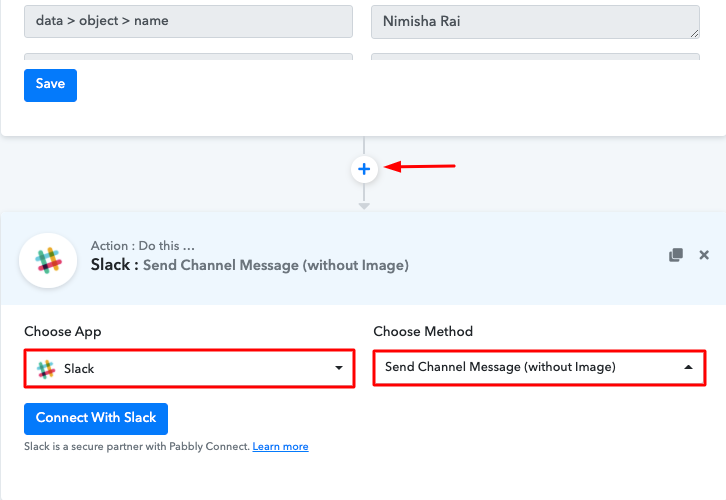The height and width of the screenshot is (500, 726).
Task: Open the Learn more link
Action: pos(280,447)
